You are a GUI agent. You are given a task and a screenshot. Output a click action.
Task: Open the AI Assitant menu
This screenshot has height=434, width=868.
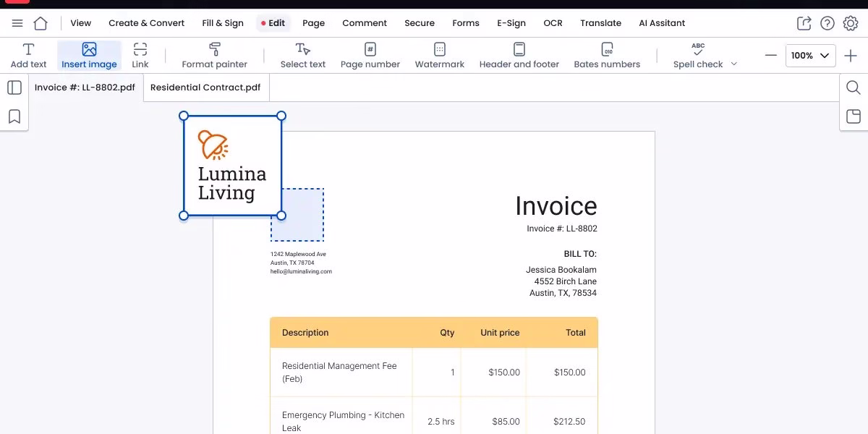click(662, 23)
